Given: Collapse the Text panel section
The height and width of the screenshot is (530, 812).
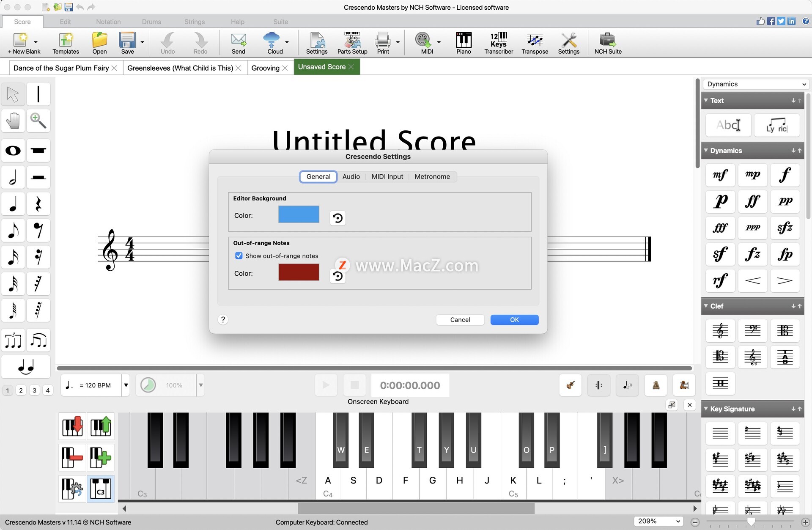Looking at the screenshot, I should (x=706, y=100).
